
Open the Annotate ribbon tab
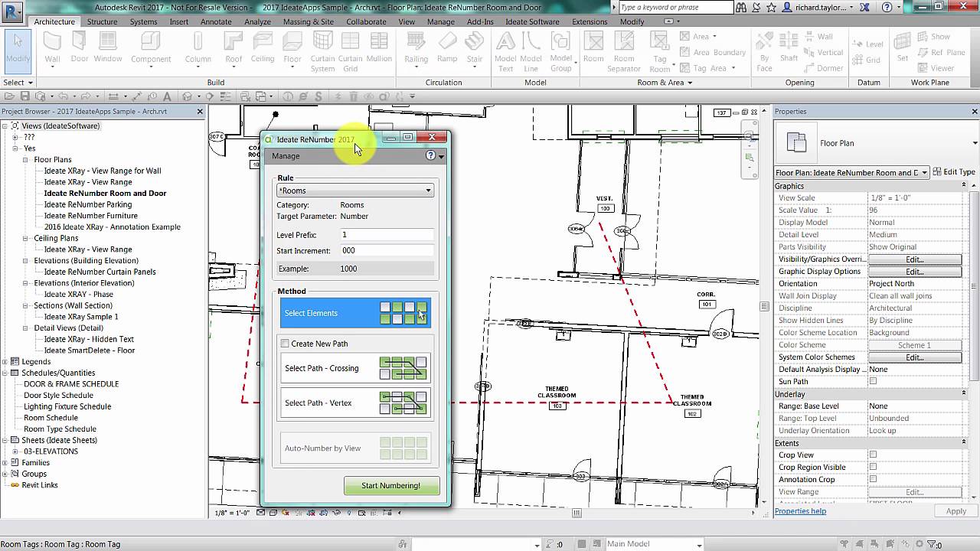216,21
